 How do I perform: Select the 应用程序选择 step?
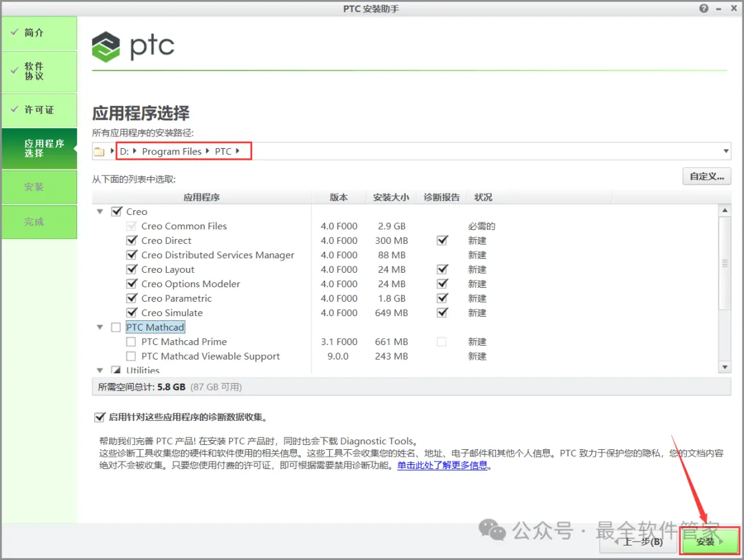coord(39,149)
